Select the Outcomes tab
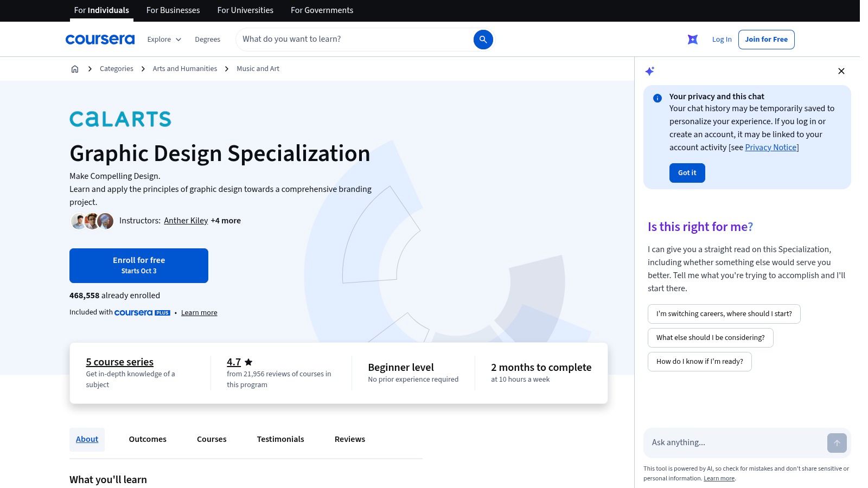The height and width of the screenshot is (488, 868). [x=148, y=439]
